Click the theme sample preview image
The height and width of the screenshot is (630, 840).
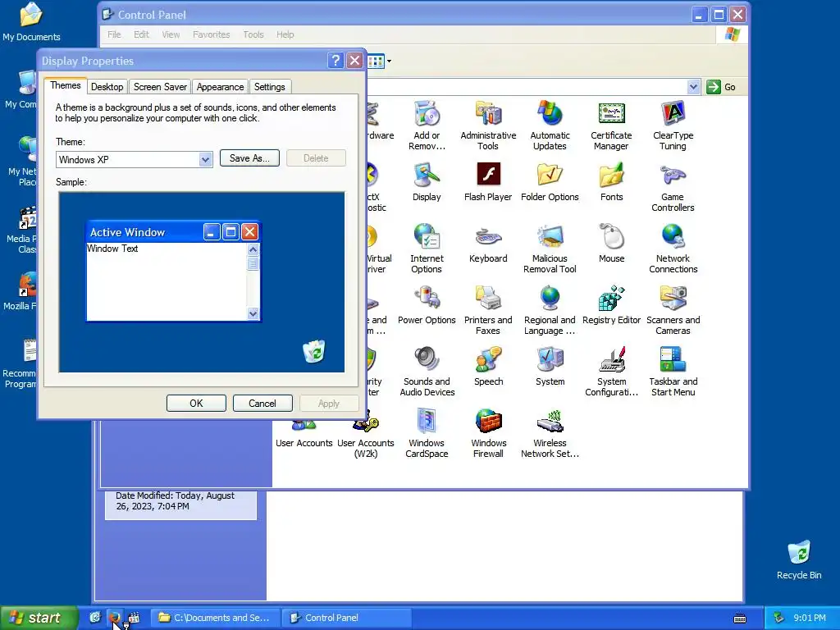click(202, 282)
